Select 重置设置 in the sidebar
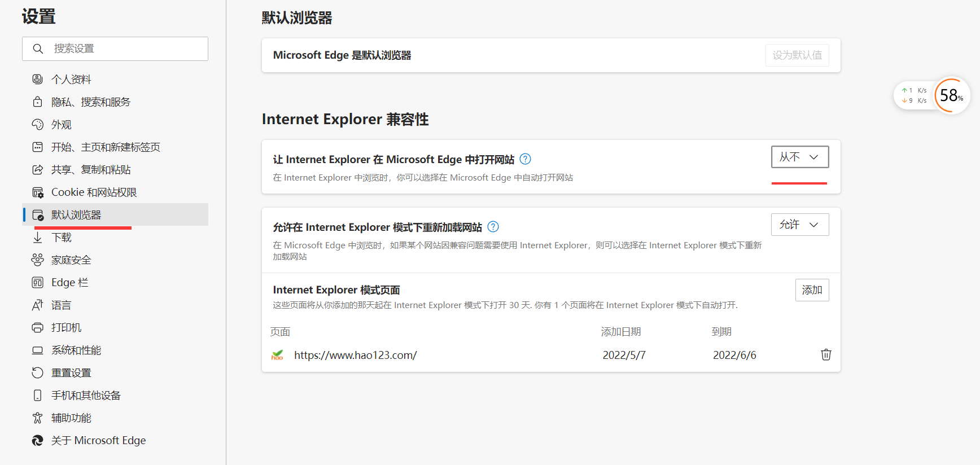The width and height of the screenshot is (980, 465). (115, 372)
